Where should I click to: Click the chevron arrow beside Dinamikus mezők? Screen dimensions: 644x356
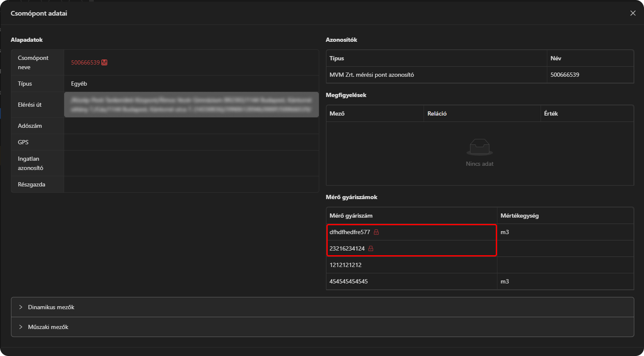(21, 307)
